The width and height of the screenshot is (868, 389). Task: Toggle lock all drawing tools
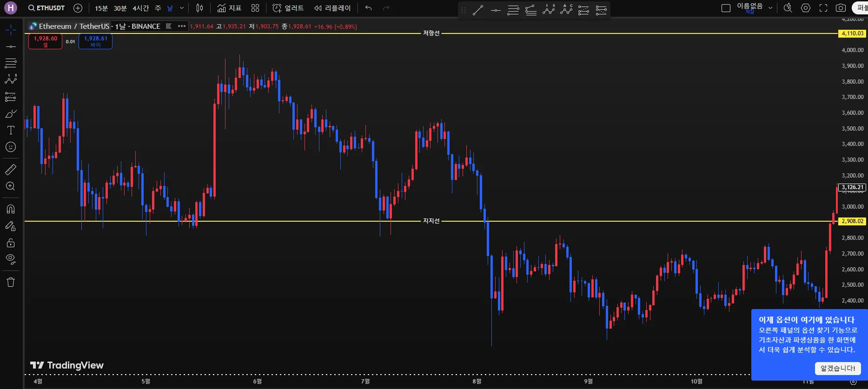click(11, 243)
